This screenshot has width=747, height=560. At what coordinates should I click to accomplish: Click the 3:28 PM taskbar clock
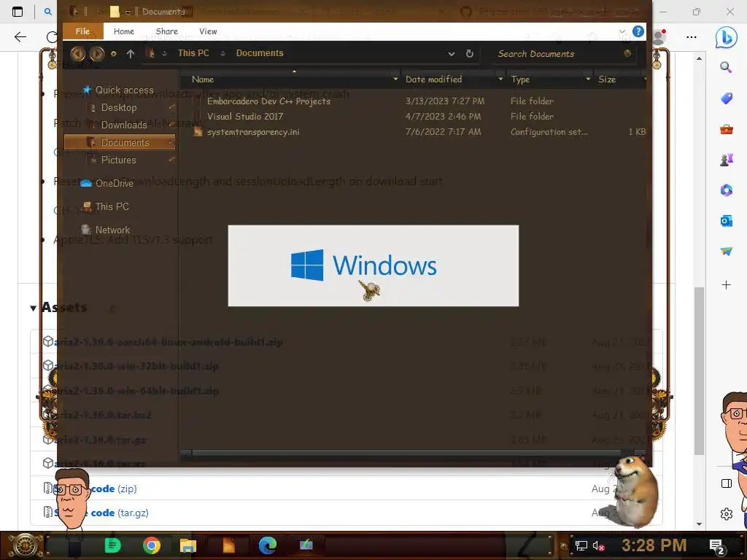tap(654, 545)
